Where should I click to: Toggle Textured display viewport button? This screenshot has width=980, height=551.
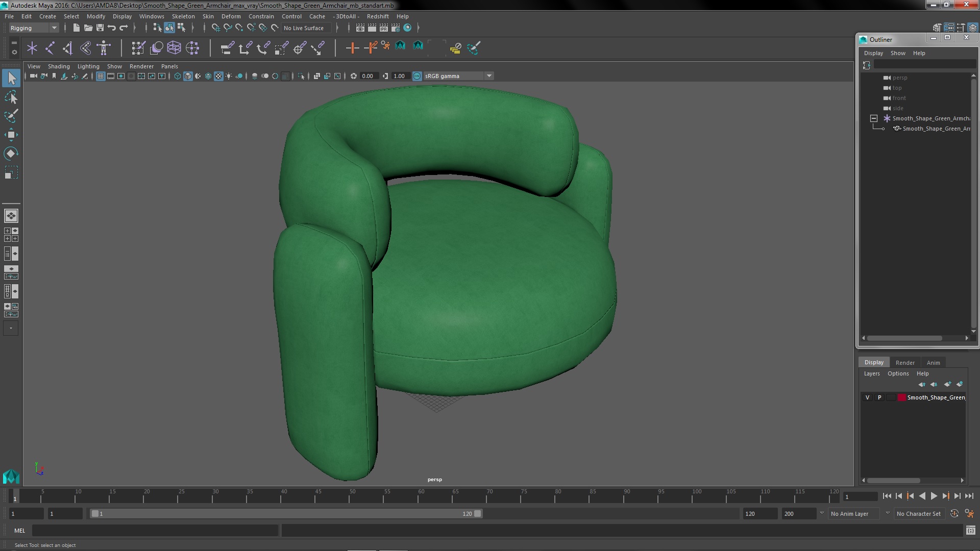pos(218,76)
